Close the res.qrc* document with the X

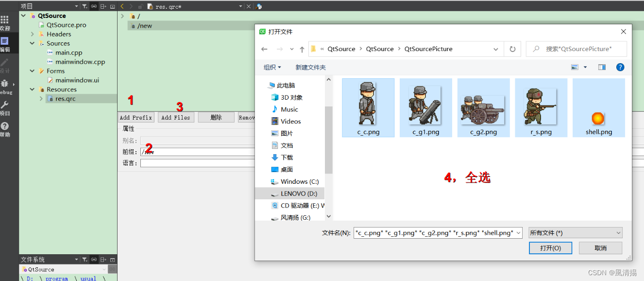click(x=249, y=6)
